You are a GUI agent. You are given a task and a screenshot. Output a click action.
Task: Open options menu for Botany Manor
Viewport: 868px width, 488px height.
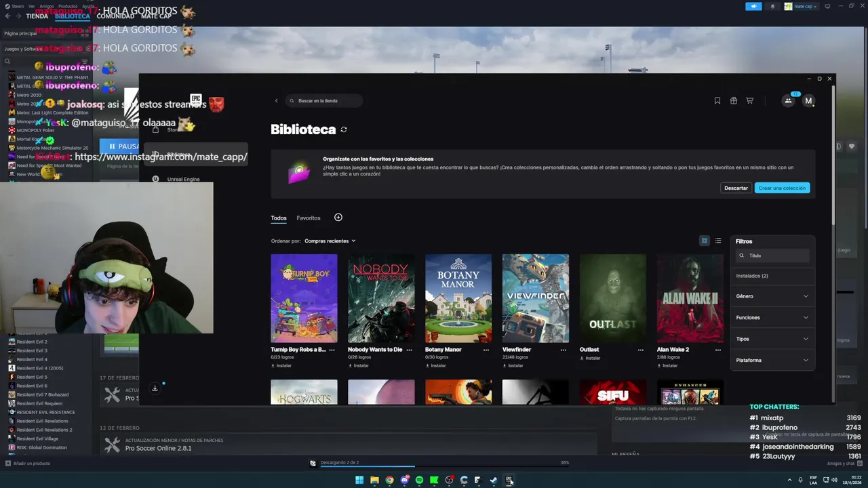coord(486,350)
